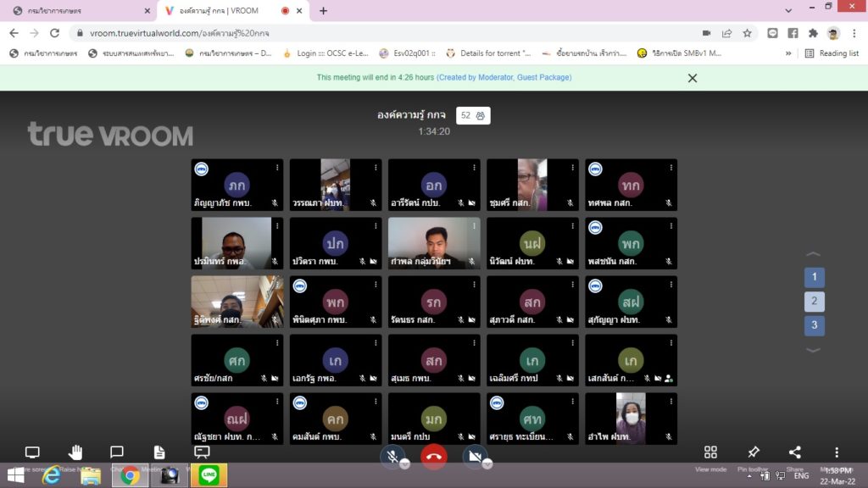View site info via the padlock icon
The width and height of the screenshot is (868, 488).
[80, 33]
